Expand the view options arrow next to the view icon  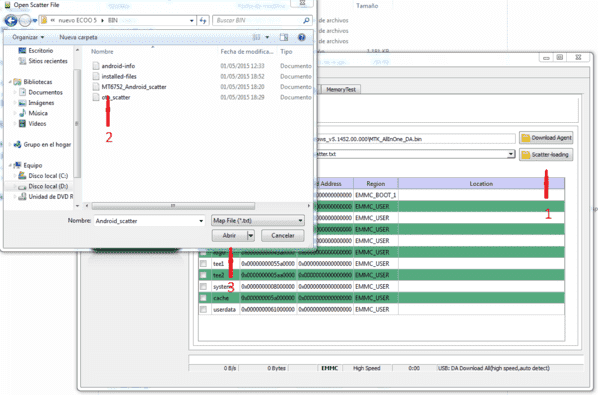(267, 37)
